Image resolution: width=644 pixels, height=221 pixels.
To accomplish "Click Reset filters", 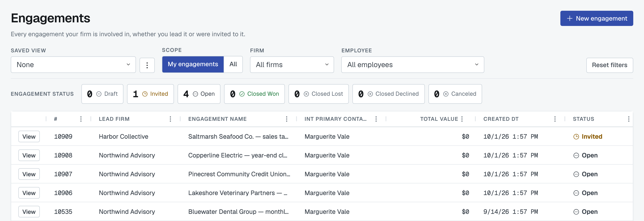I will pos(610,65).
